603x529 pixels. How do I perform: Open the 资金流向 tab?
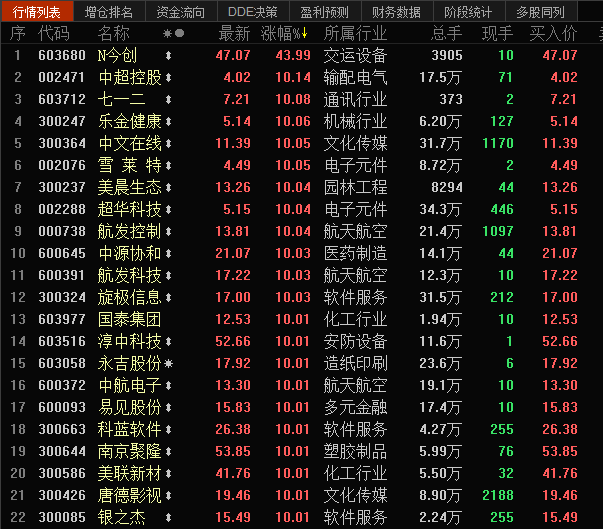point(181,11)
